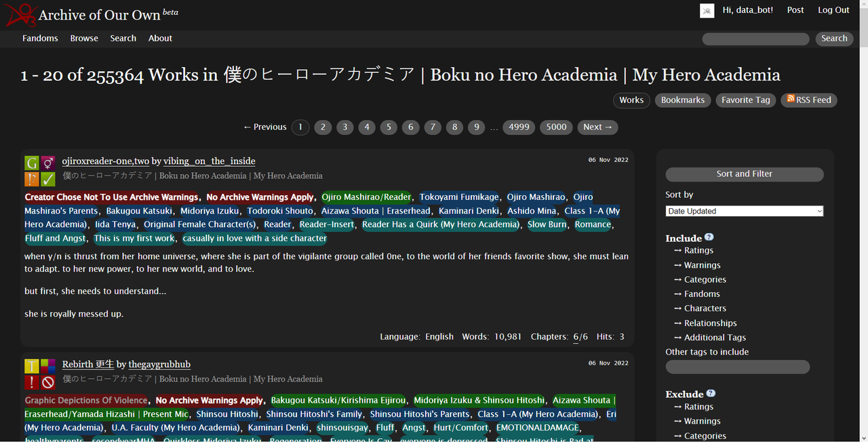The height and width of the screenshot is (442, 868).
Task: Open the RSS Feed button
Action: point(809,100)
